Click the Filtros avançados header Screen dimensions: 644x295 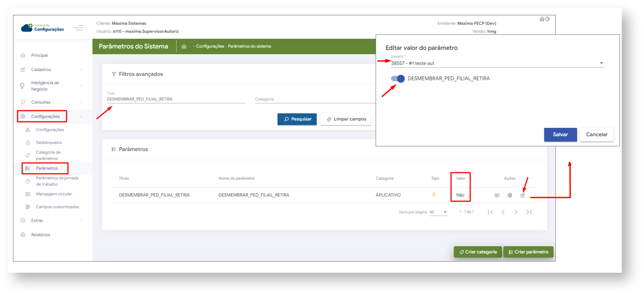[x=141, y=74]
